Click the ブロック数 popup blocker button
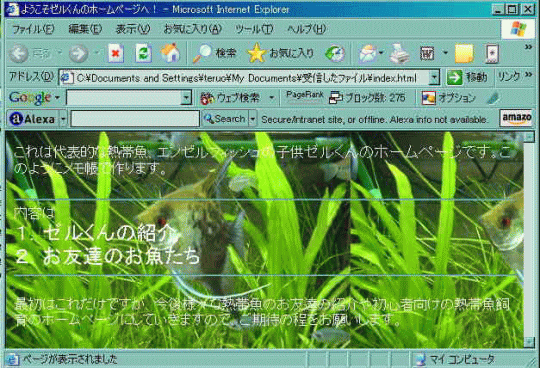540x368 pixels. pos(367,98)
